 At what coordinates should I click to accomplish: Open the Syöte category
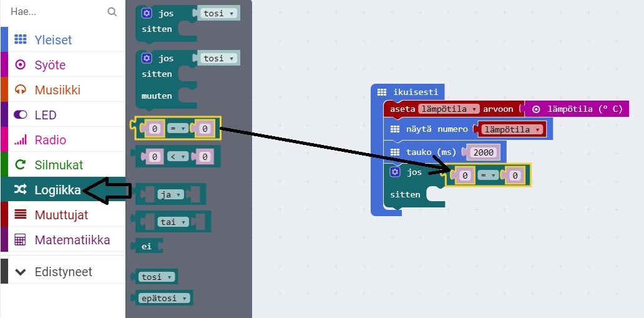50,64
